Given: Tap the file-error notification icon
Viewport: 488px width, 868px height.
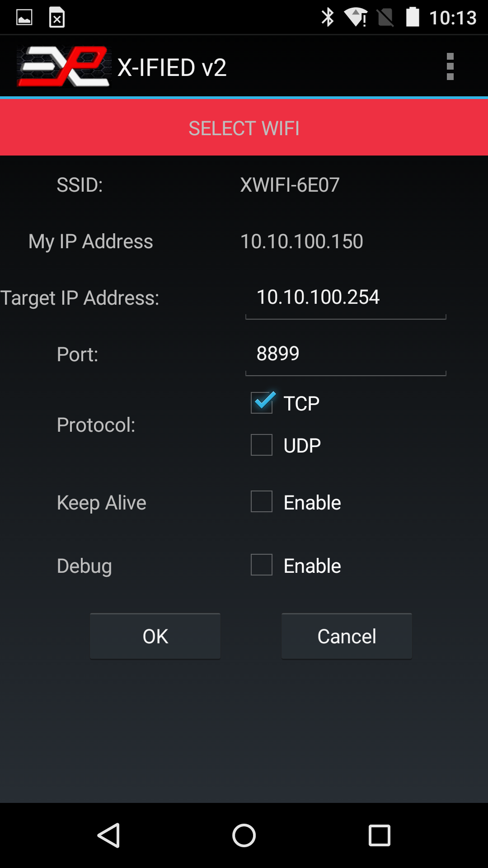Looking at the screenshot, I should 57,18.
